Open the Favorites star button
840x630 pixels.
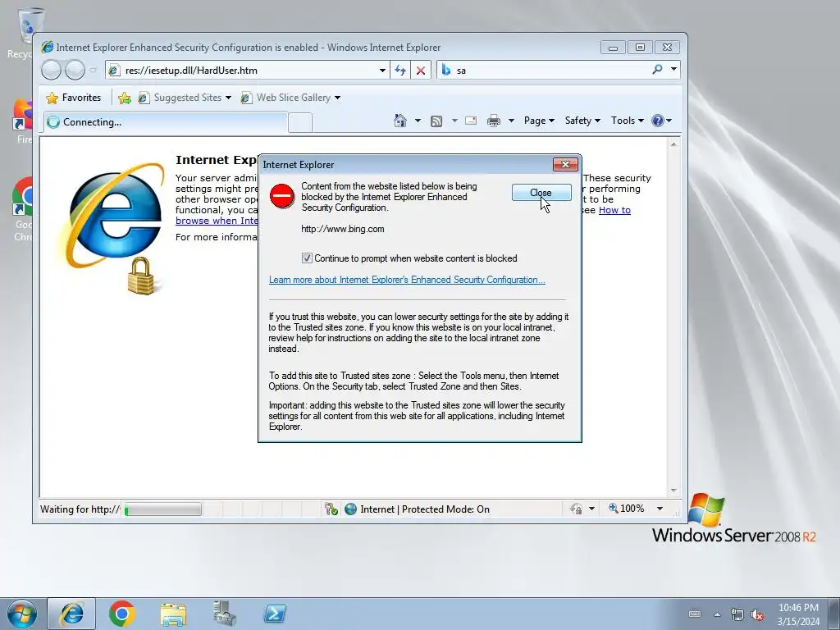[x=74, y=98]
